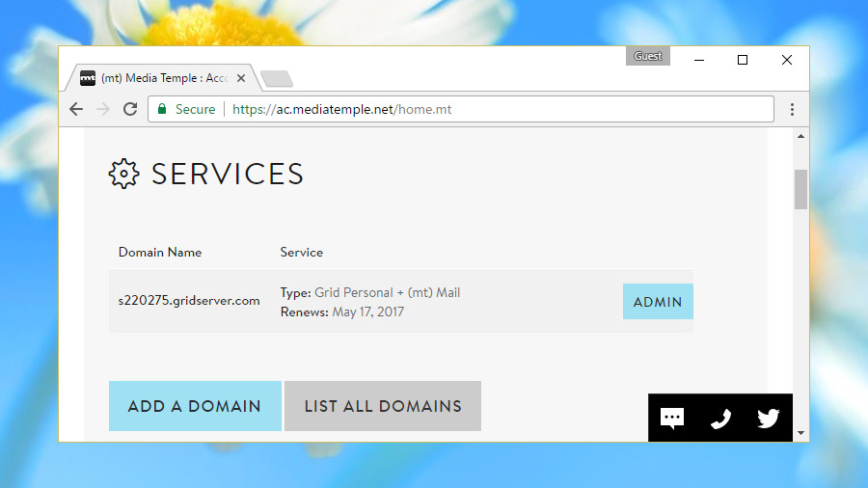The image size is (868, 488).
Task: Open the live chat icon
Action: [x=672, y=419]
